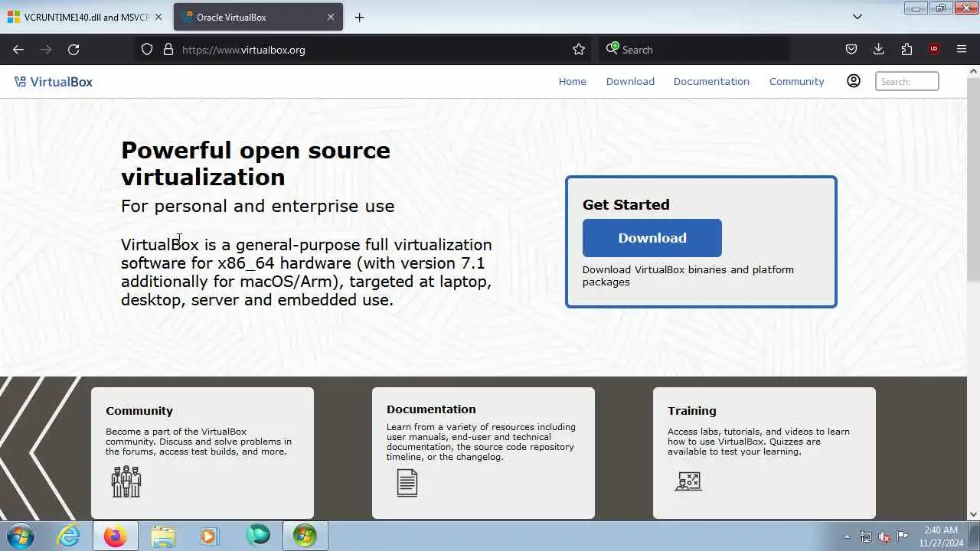Click the Training screen icon
The width and height of the screenshot is (980, 551).
click(688, 481)
